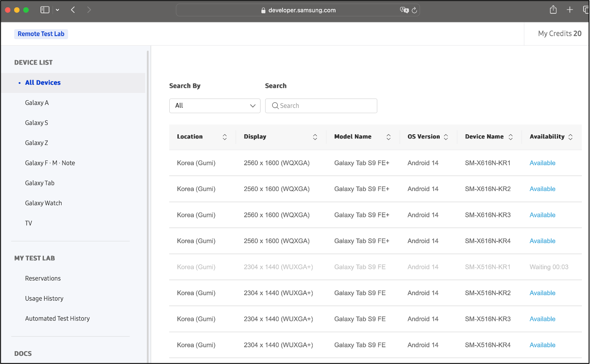This screenshot has height=364, width=590.
Task: Sort by Device Name column arrows
Action: click(x=510, y=137)
